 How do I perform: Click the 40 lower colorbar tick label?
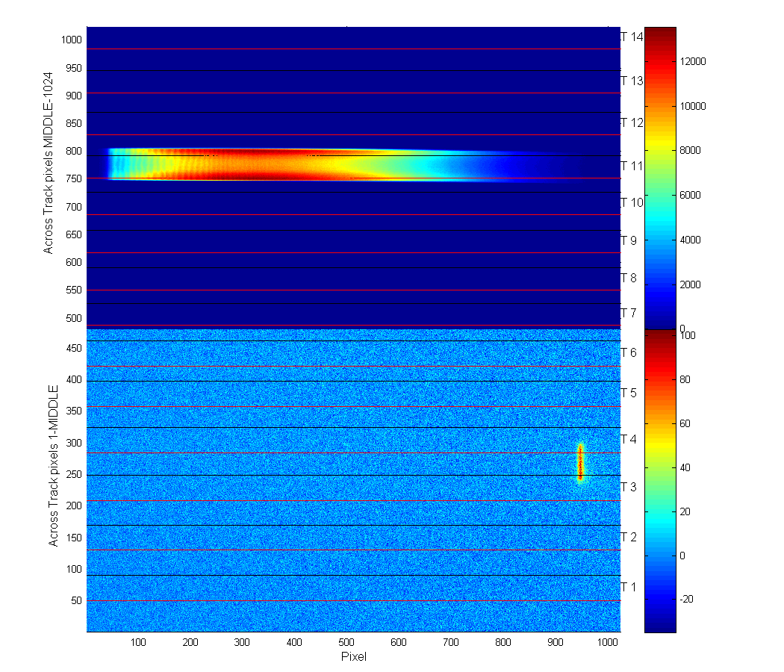tap(685, 467)
